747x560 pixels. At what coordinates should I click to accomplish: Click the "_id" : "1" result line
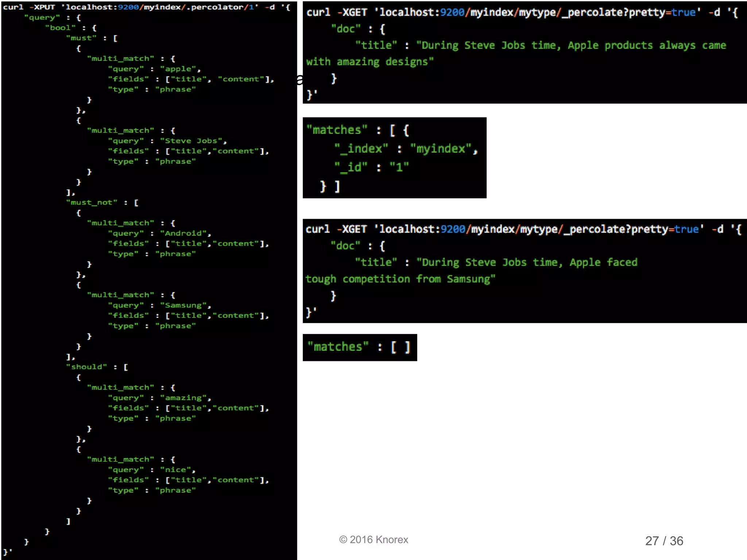point(371,167)
